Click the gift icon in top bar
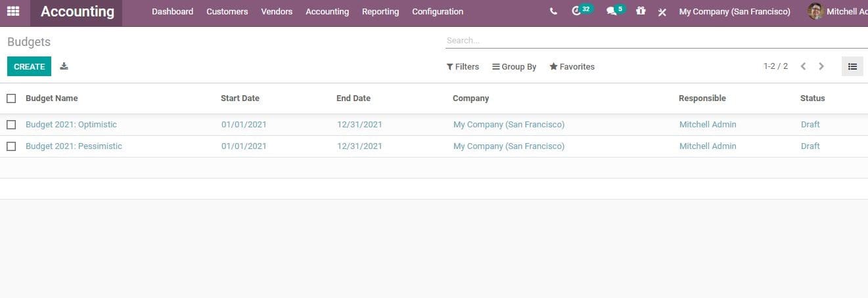Viewport: 868px width, 298px height. (641, 11)
